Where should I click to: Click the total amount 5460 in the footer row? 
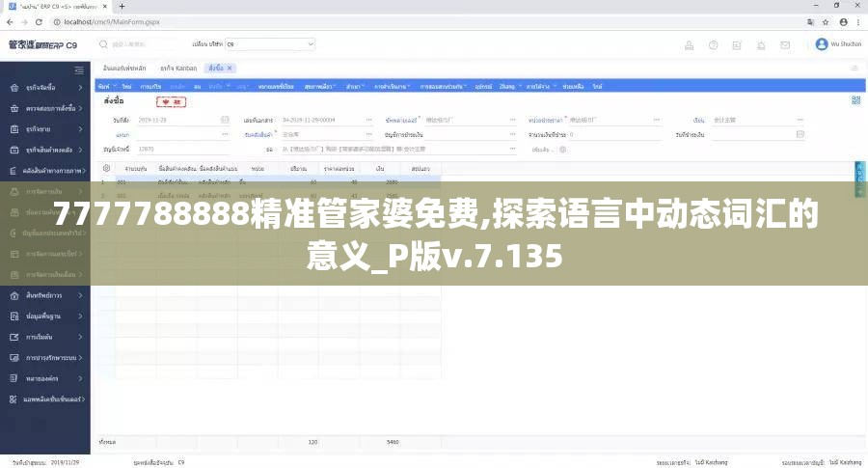(x=393, y=442)
